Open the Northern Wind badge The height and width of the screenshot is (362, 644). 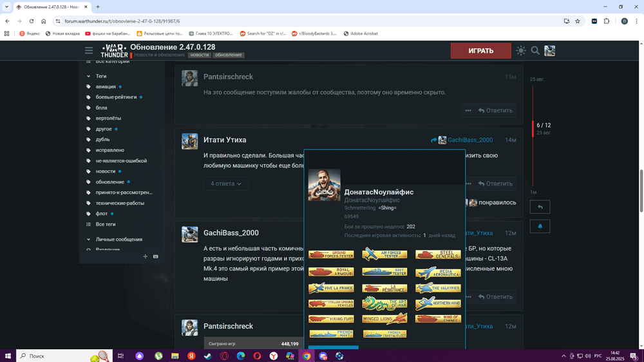pyautogui.click(x=438, y=303)
